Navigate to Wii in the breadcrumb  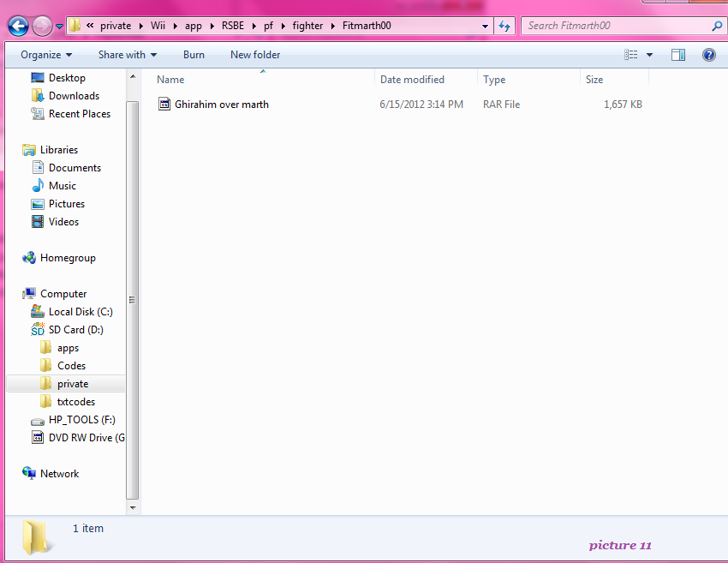[158, 26]
